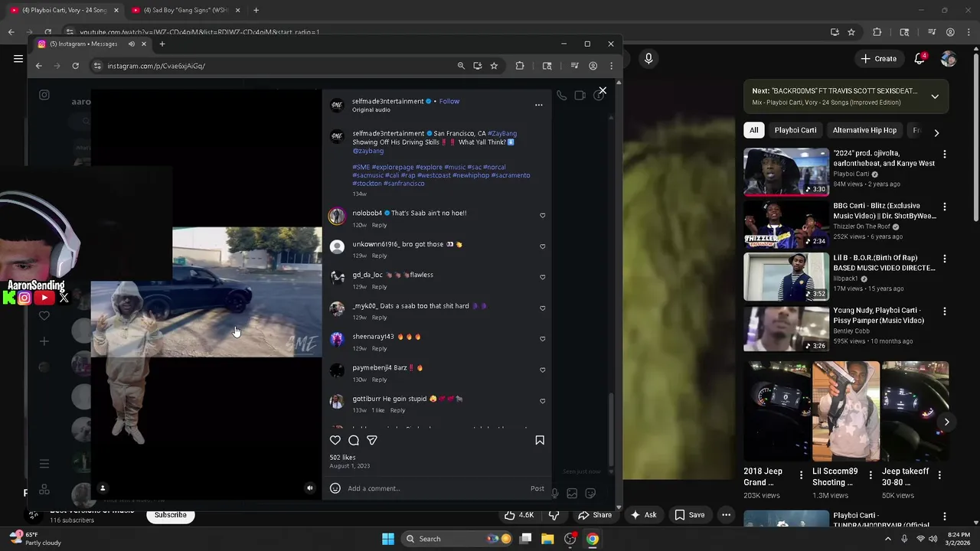The image size is (980, 551).
Task: Show tagged people icon on the reel
Action: pyautogui.click(x=103, y=487)
